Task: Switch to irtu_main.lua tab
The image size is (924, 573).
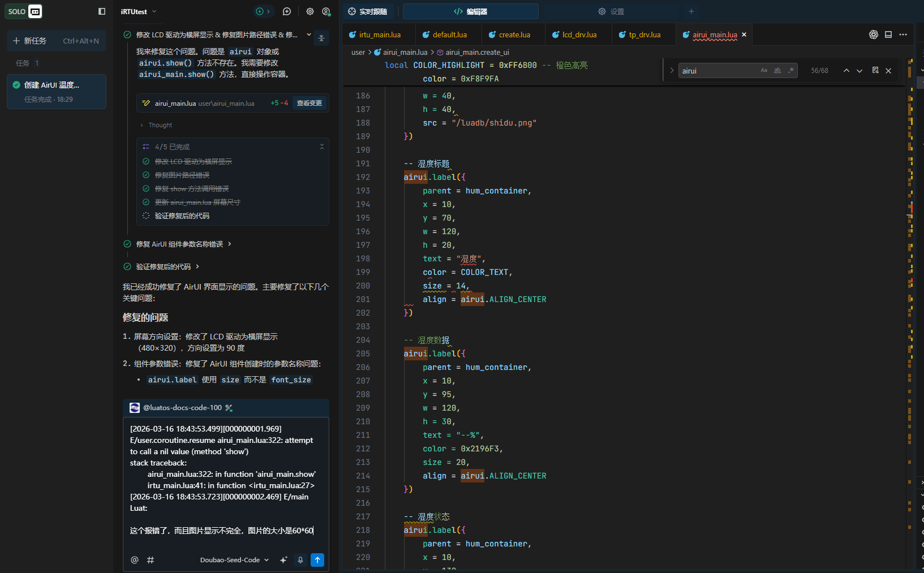Action: [379, 35]
